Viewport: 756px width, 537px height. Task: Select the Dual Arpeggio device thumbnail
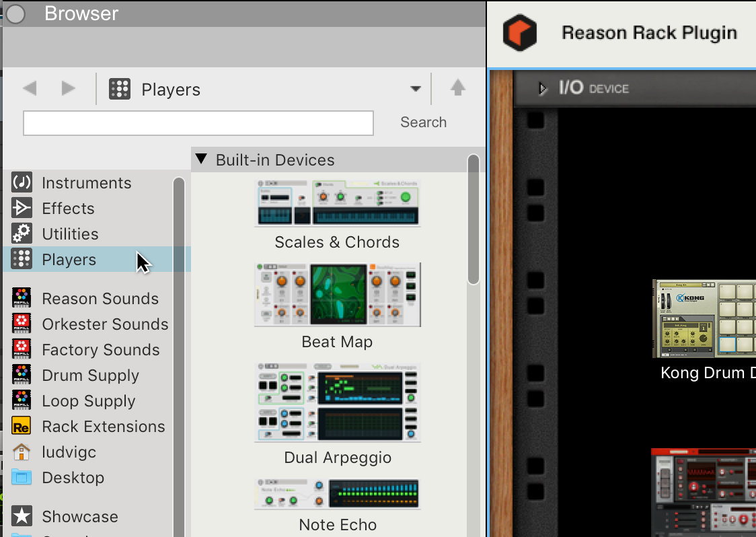point(338,402)
